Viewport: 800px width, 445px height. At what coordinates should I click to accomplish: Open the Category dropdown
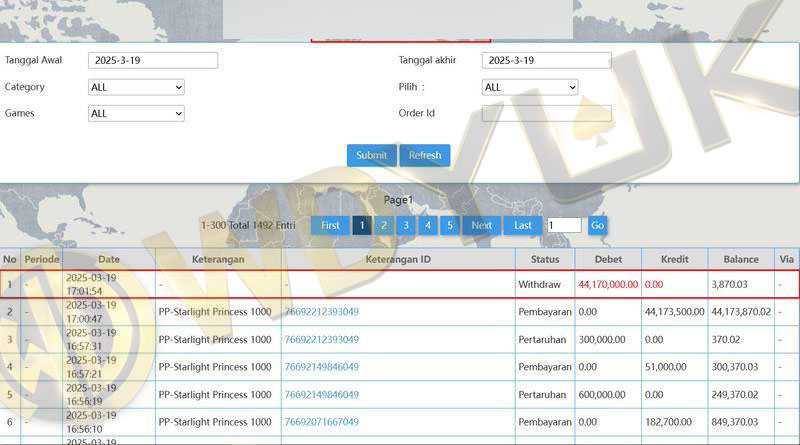[x=136, y=87]
